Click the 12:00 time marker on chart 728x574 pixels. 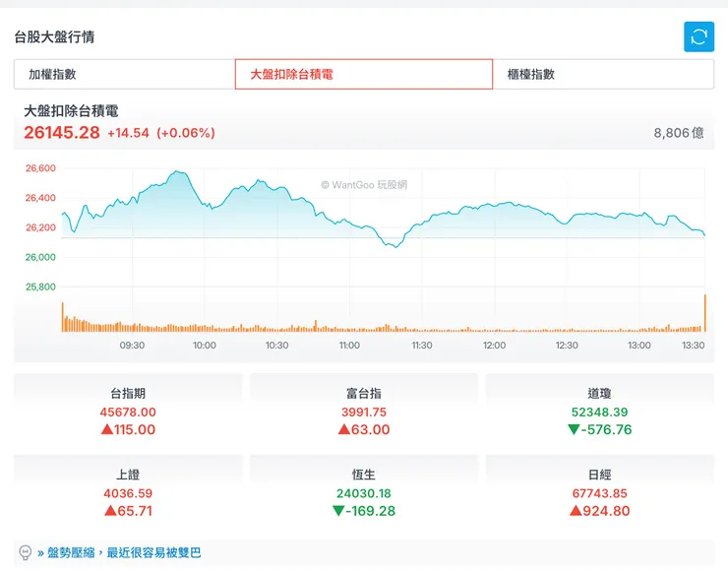495,346
